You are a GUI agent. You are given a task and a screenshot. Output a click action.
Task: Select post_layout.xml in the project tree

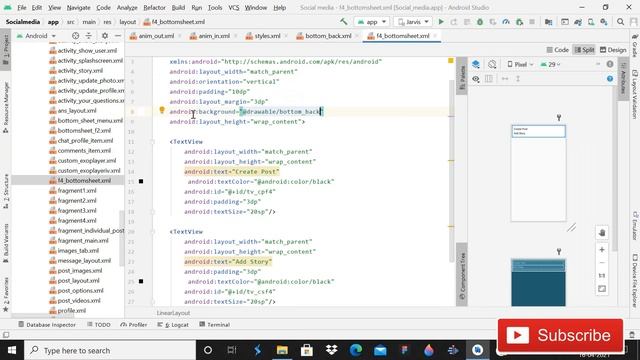(x=78, y=280)
